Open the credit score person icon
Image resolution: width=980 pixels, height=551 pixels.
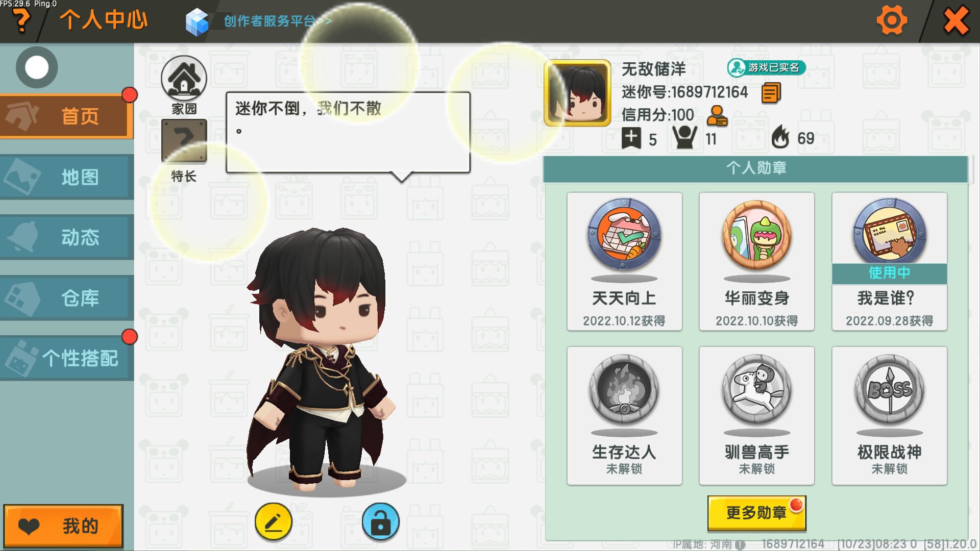[717, 116]
